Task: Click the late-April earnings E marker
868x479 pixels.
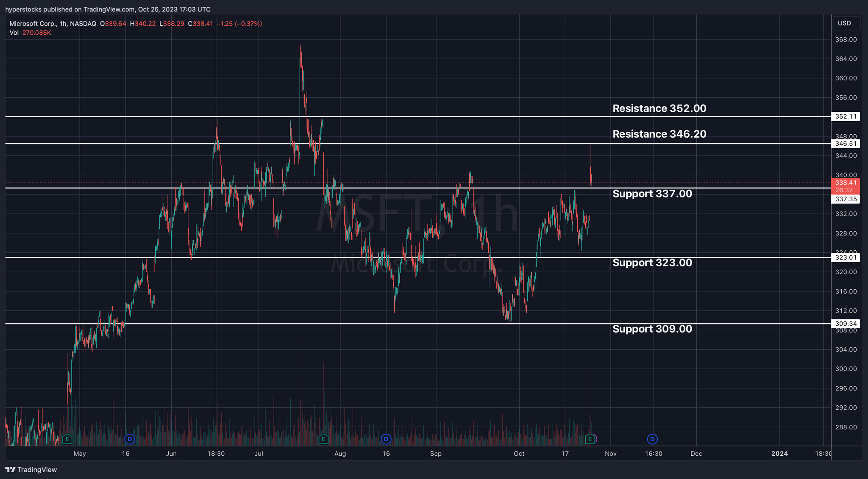Action: coord(67,439)
